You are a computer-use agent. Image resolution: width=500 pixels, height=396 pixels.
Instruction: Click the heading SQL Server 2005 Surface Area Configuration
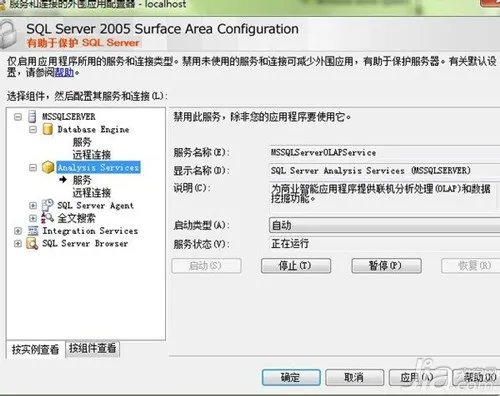(x=162, y=29)
